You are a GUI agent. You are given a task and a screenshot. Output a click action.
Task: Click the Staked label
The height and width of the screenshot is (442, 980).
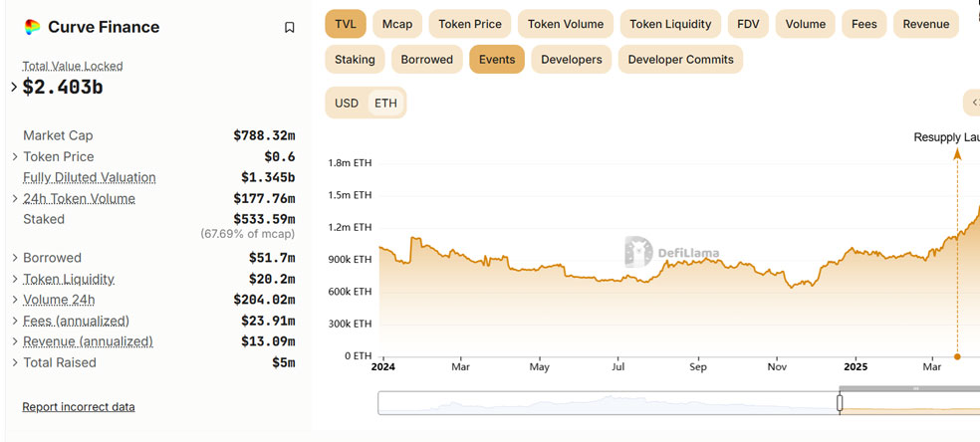(x=44, y=219)
